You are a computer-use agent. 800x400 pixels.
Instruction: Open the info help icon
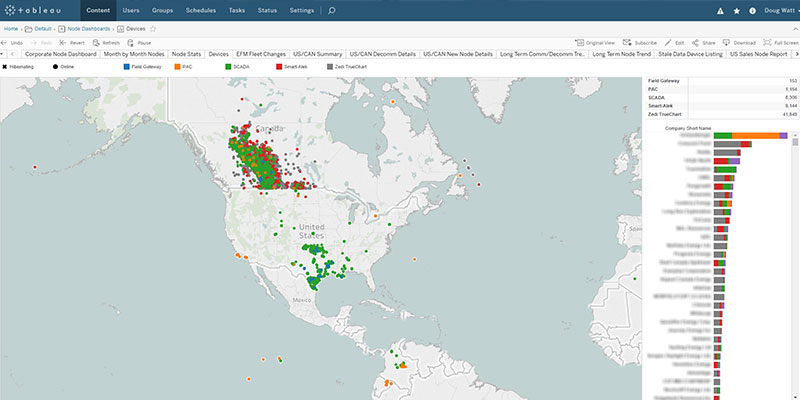[x=753, y=11]
